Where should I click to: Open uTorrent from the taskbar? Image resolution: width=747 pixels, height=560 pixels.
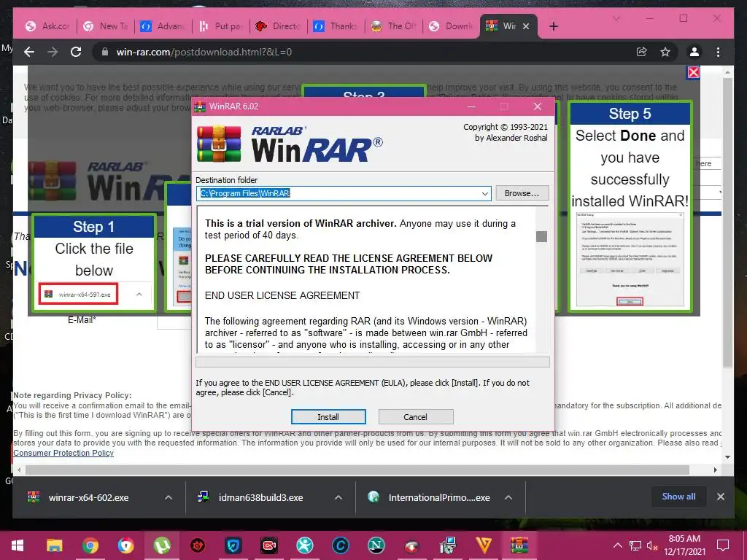162,545
